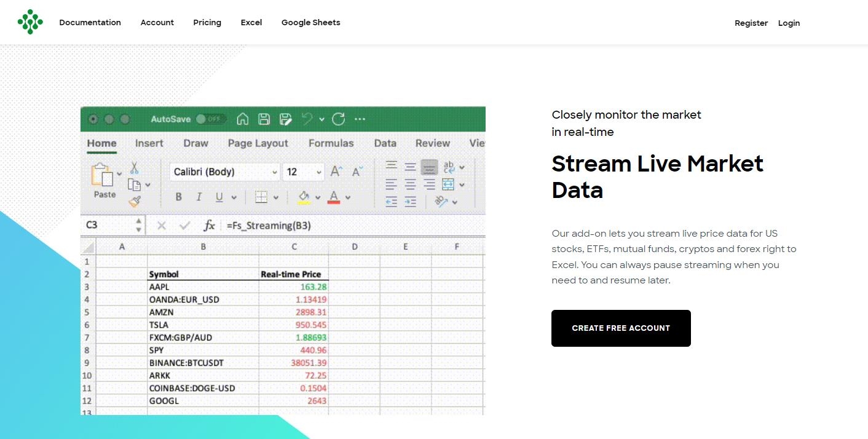Screen dimensions: 868x439
Task: Open the Data ribbon tab
Action: coord(385,143)
